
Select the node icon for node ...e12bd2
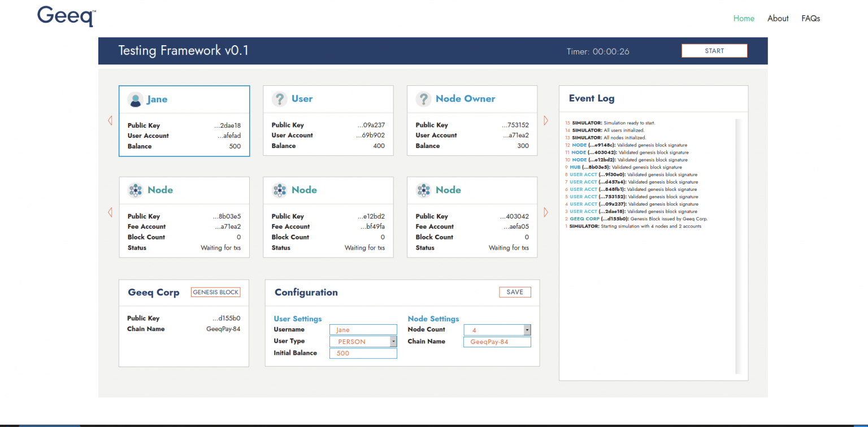[x=279, y=190]
